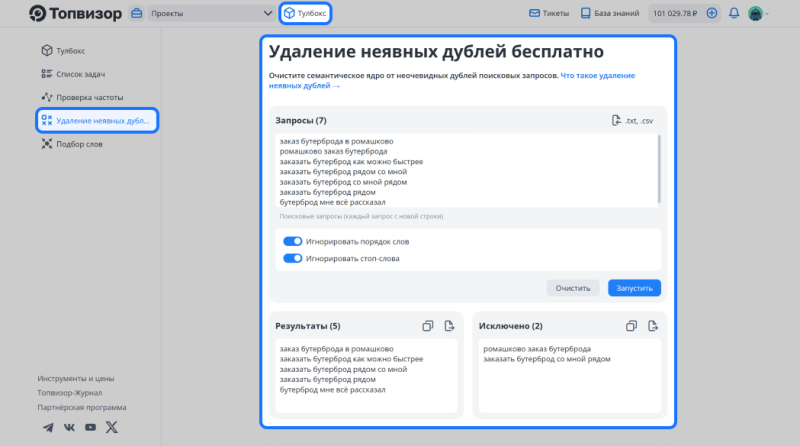Open Топвизор-Журнал link
Viewport: 800px width, 446px height.
click(x=69, y=393)
